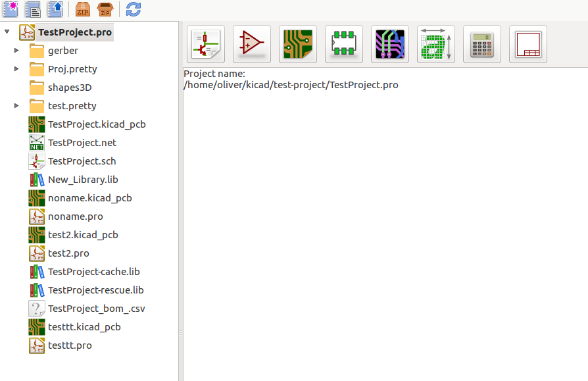Click the open existing project icon
The height and width of the screenshot is (381, 588).
click(55, 9)
